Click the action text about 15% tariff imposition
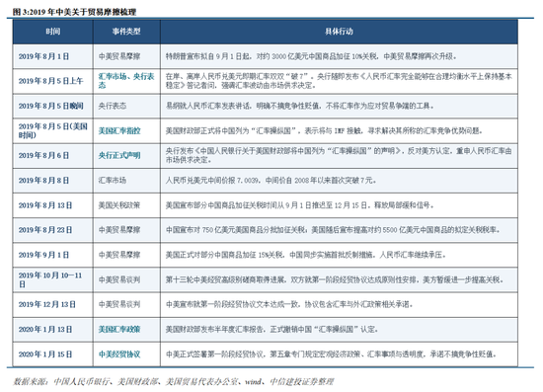The width and height of the screenshot is (543, 392). point(306,255)
